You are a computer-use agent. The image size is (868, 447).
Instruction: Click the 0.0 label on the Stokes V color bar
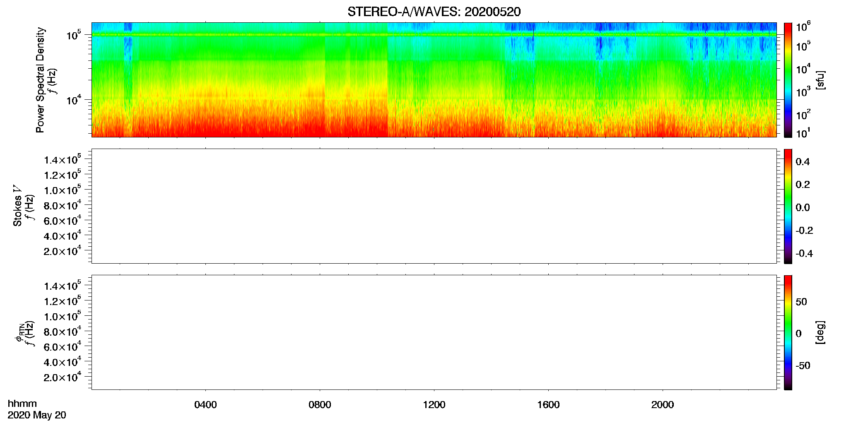coord(803,208)
